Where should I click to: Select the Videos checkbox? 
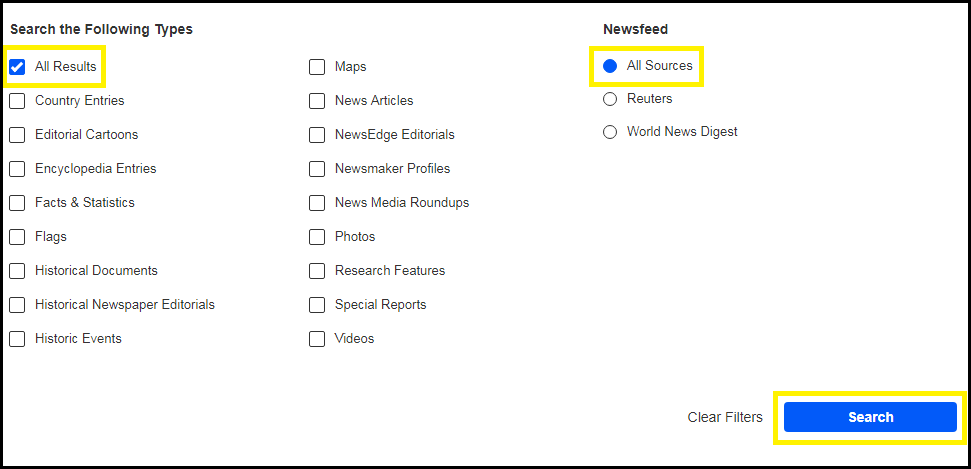(x=317, y=339)
